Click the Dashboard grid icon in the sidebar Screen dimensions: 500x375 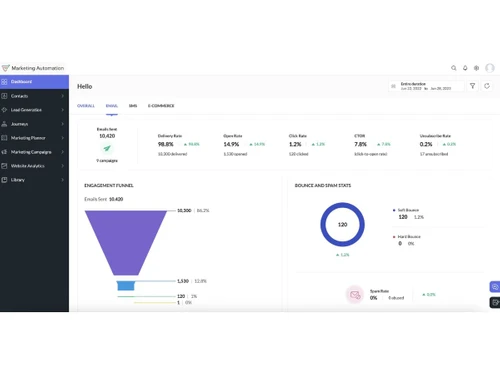click(x=4, y=82)
